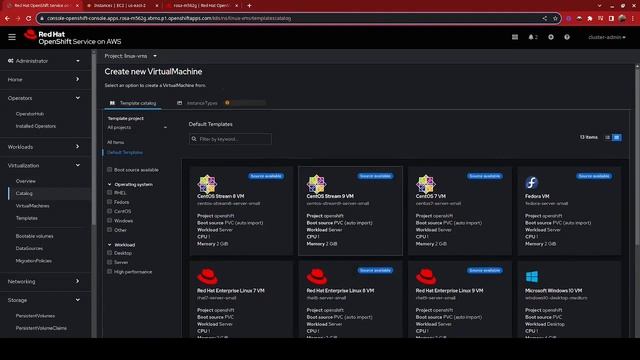This screenshot has height=360, width=640.
Task: Check the Other operating system filter
Action: pos(109,230)
